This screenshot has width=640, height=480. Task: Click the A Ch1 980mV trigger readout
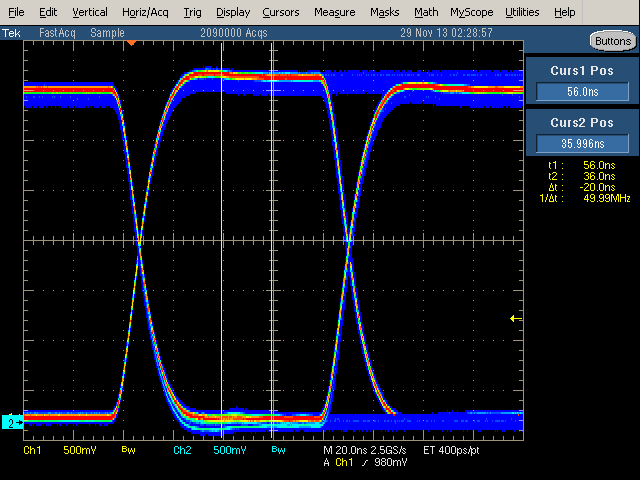click(365, 462)
